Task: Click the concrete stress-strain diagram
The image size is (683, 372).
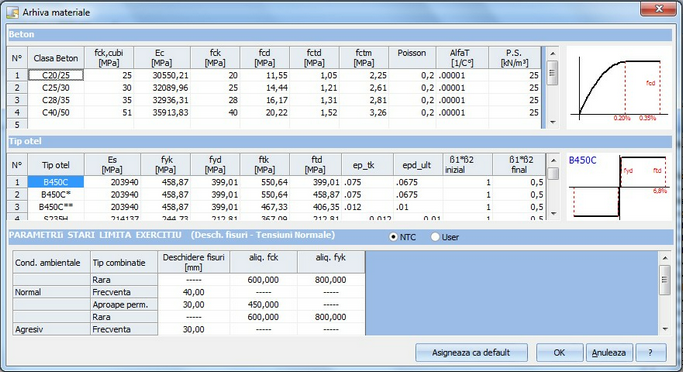Action: [619, 88]
